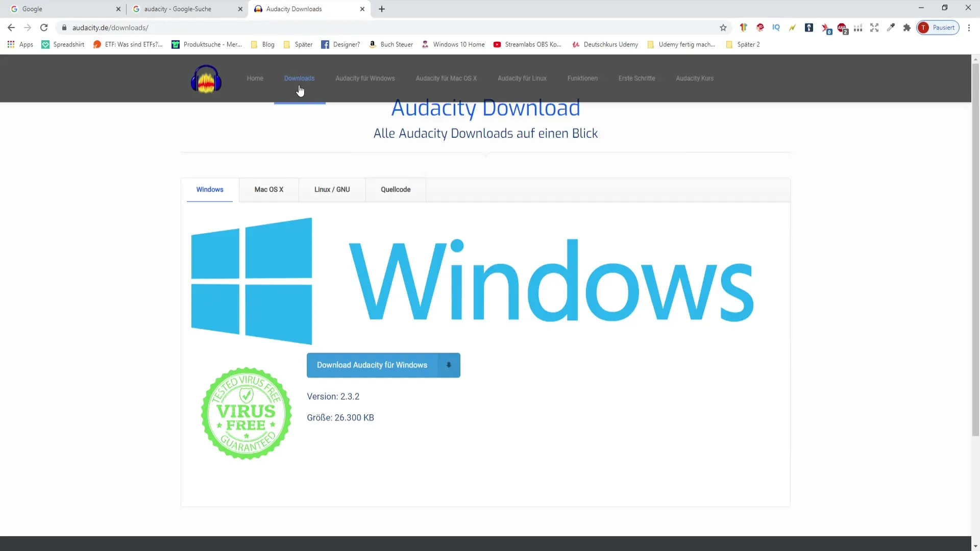
Task: Open the Später bookmark folder
Action: click(298, 44)
